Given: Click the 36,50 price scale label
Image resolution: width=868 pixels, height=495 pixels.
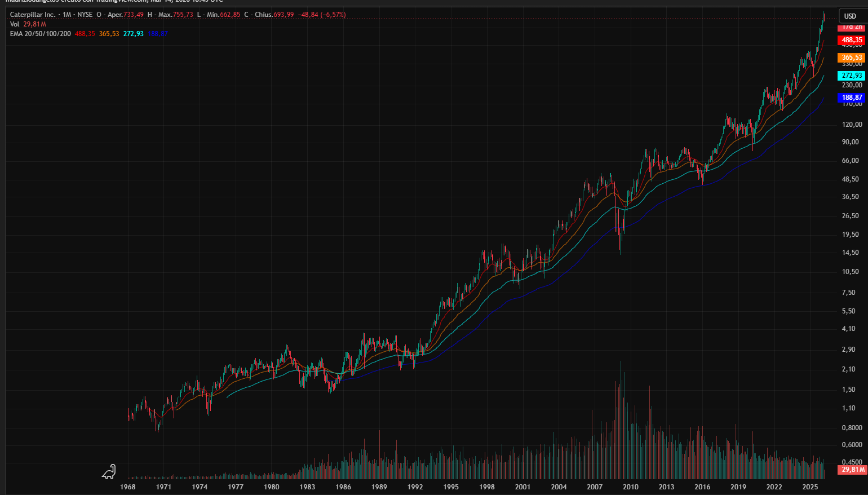Looking at the screenshot, I should [851, 197].
